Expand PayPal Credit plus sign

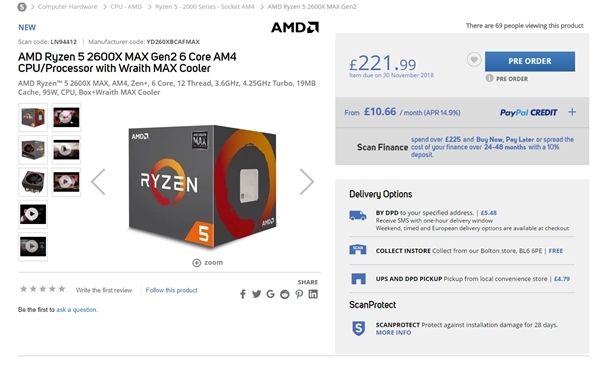click(x=572, y=112)
